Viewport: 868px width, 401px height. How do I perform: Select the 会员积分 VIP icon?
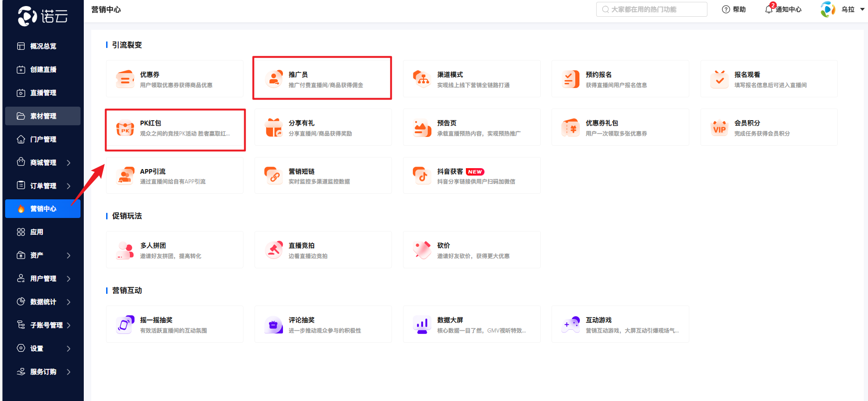click(x=720, y=128)
